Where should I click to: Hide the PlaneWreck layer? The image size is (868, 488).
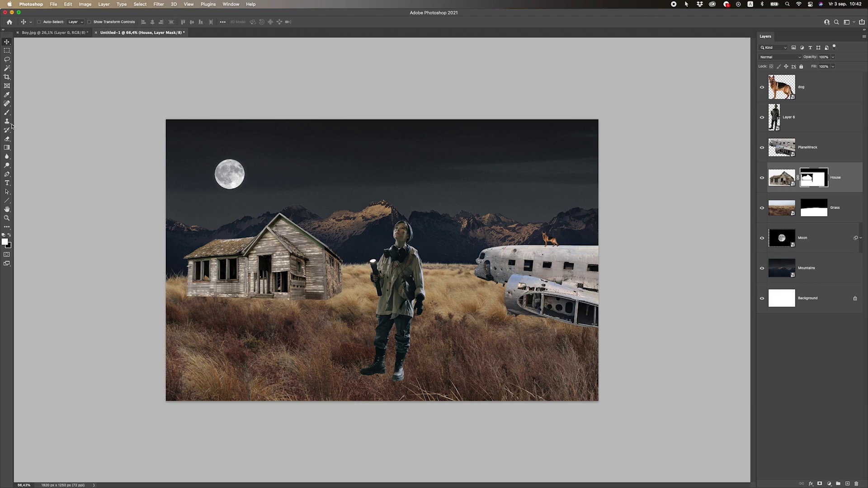click(x=762, y=148)
